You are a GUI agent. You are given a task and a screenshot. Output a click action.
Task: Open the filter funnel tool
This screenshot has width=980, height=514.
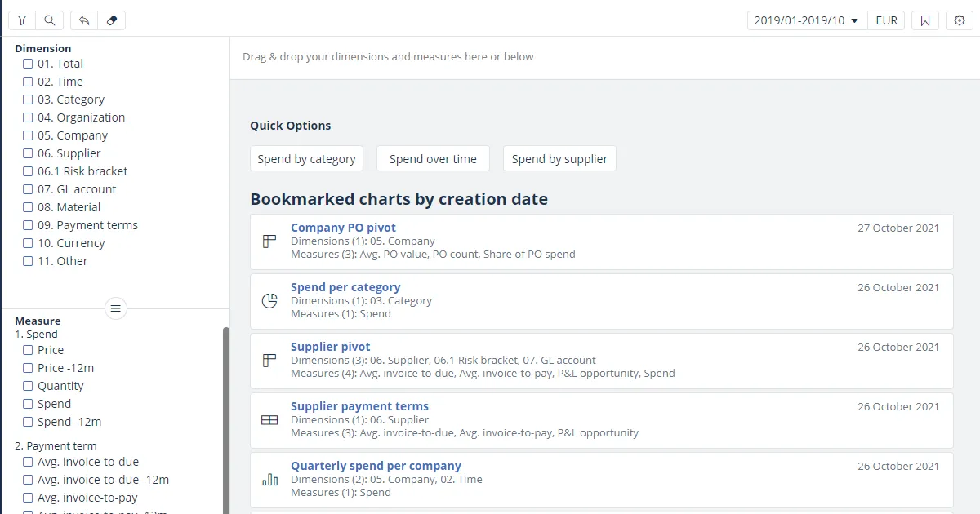pyautogui.click(x=22, y=20)
